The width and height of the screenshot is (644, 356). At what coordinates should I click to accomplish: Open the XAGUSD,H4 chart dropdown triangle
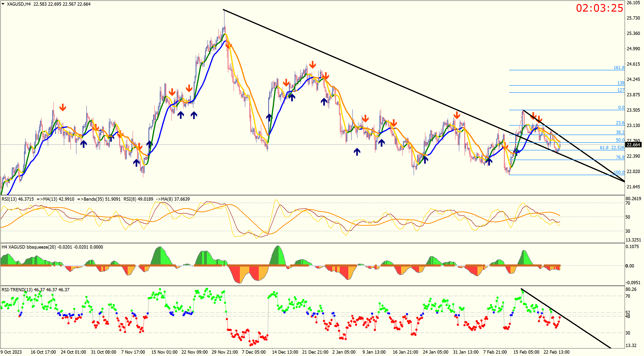click(3, 4)
